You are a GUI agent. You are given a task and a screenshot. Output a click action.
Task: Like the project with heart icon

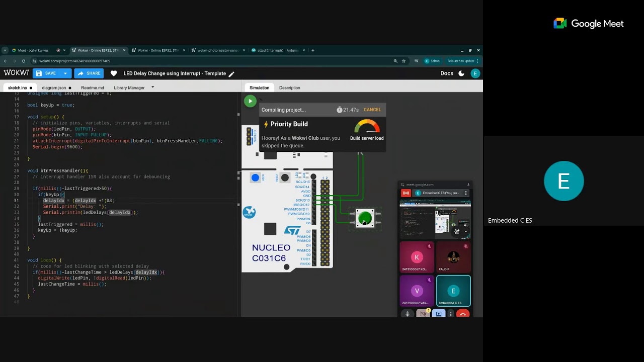point(114,73)
